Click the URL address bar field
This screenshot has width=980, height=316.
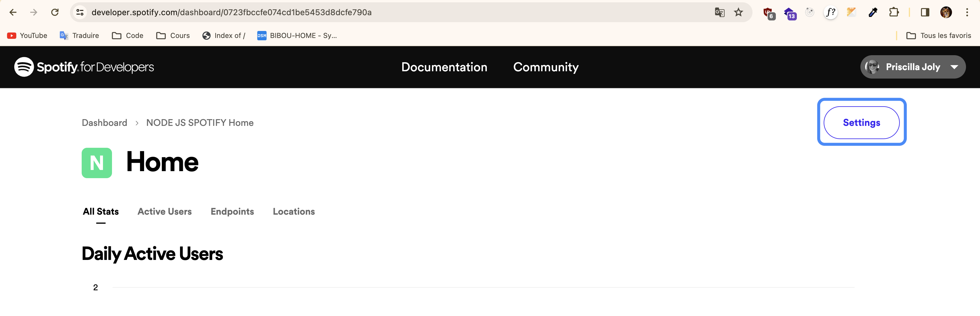tap(380, 12)
